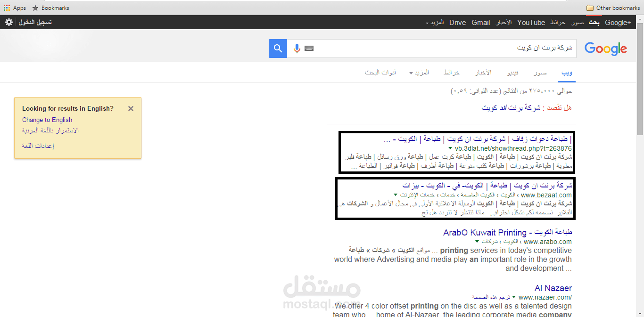Open settings gear in top black bar
The height and width of the screenshot is (317, 644).
click(9, 22)
